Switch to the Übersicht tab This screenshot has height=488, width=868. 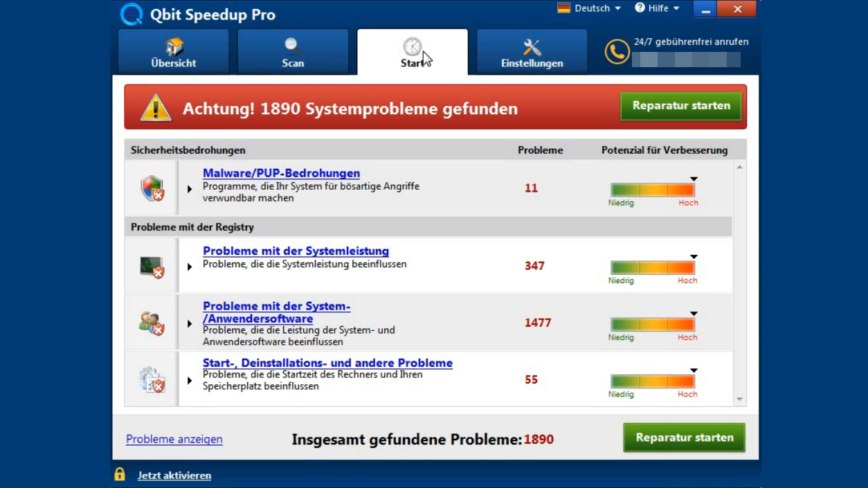tap(174, 52)
